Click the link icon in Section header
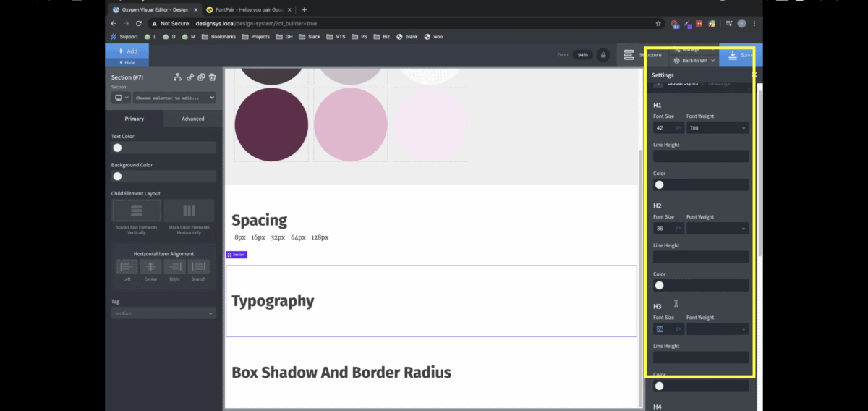Image resolution: width=868 pixels, height=411 pixels. [190, 77]
